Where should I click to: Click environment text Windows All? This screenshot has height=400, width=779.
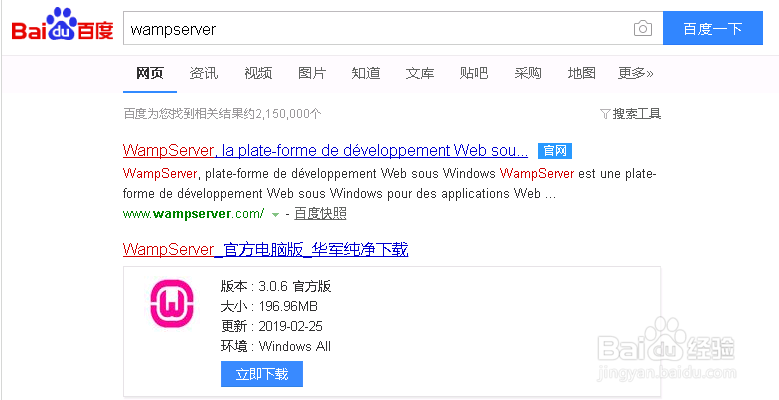point(295,346)
